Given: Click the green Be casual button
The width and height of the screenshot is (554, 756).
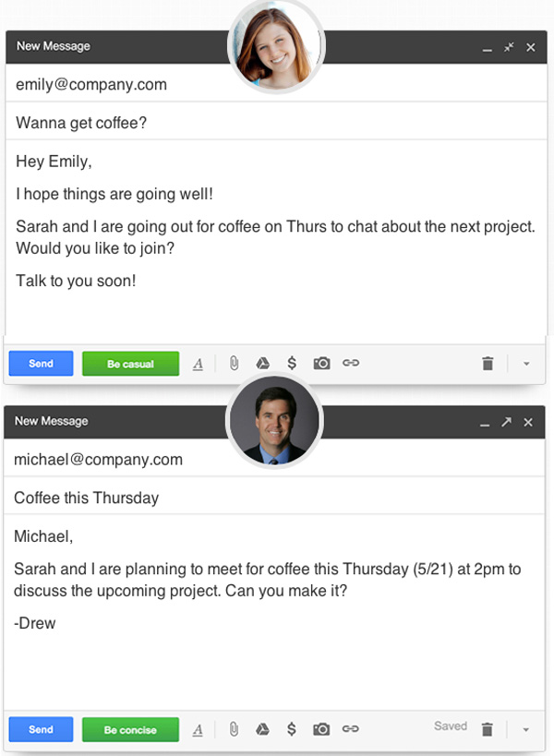Looking at the screenshot, I should (131, 364).
